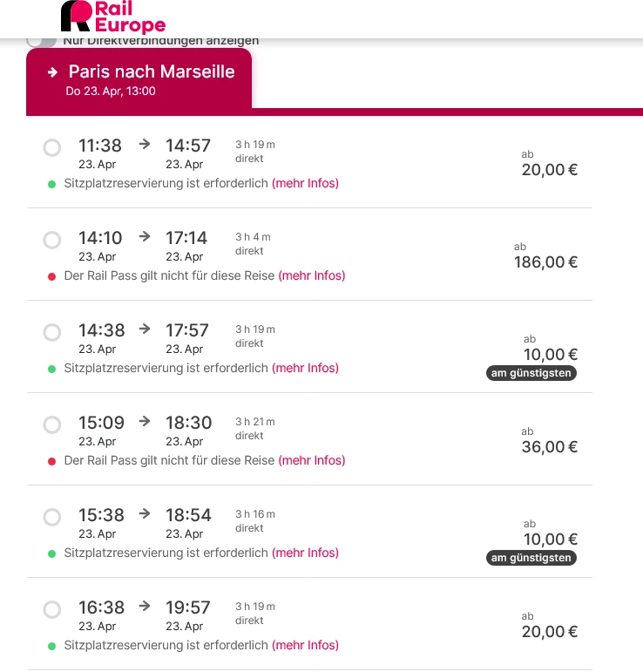Select the 15:09 departure radio button
The width and height of the screenshot is (643, 672).
(52, 424)
